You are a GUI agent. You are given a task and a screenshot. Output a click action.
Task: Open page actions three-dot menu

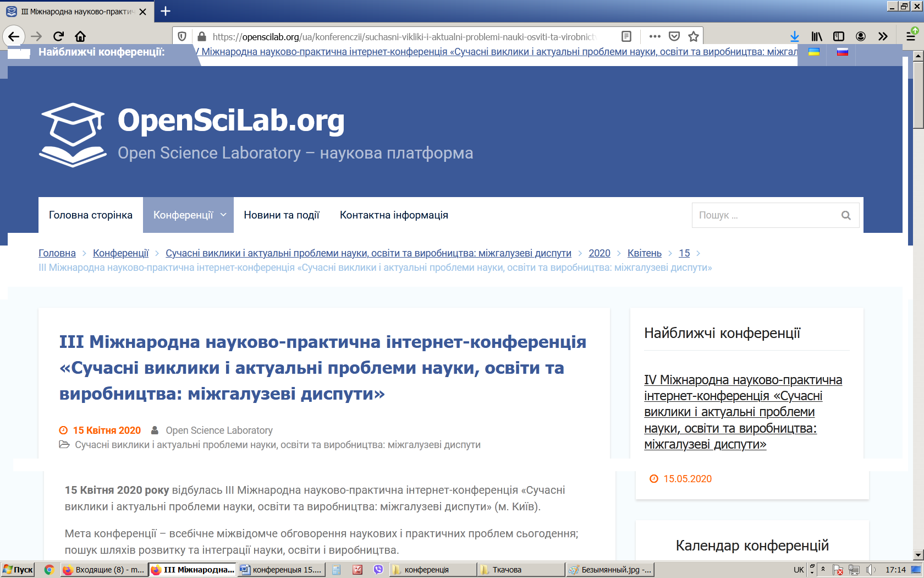click(654, 36)
